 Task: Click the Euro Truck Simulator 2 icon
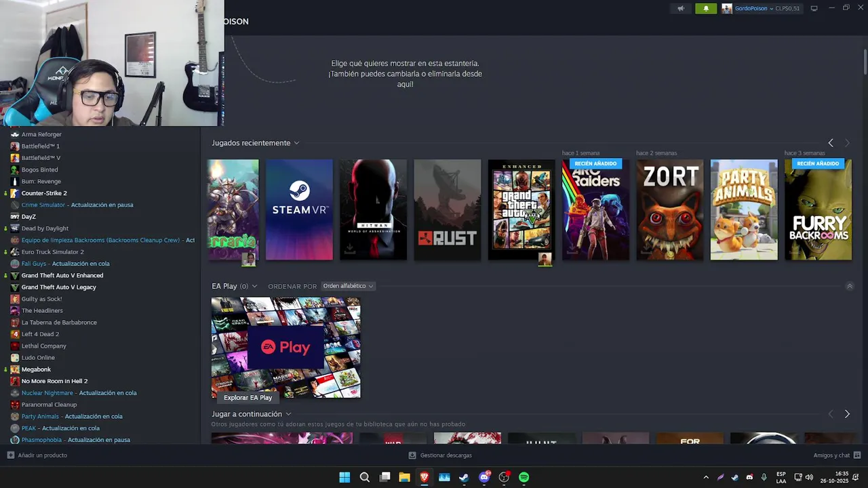(x=15, y=252)
